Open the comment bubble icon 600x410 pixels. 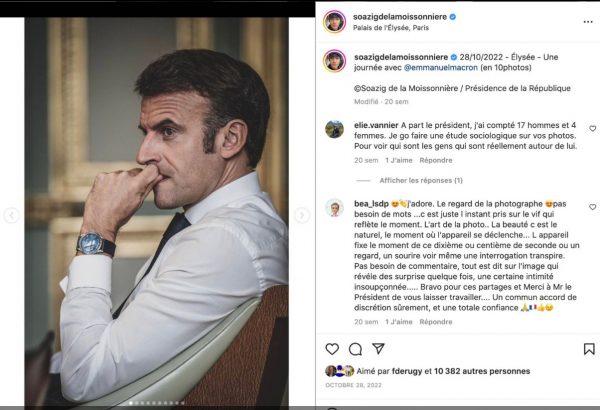(x=355, y=349)
